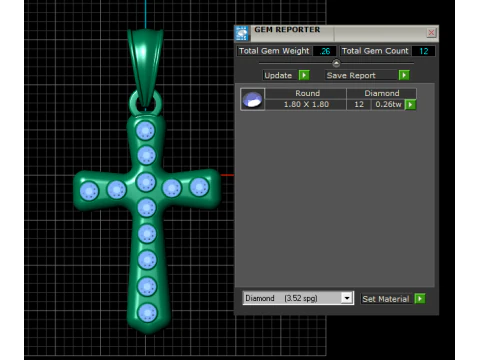Select the center gem of the cross
Viewport: 480px width, 360px height.
click(146, 182)
